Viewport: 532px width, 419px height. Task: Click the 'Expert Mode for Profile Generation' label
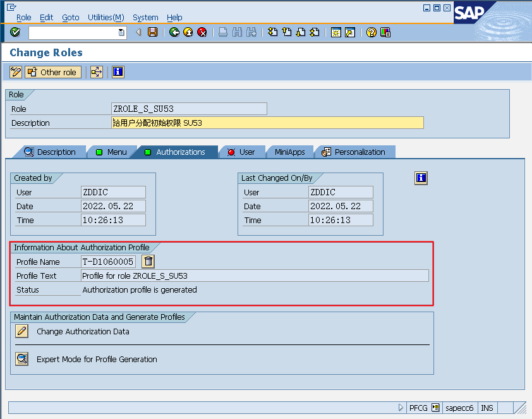click(97, 360)
